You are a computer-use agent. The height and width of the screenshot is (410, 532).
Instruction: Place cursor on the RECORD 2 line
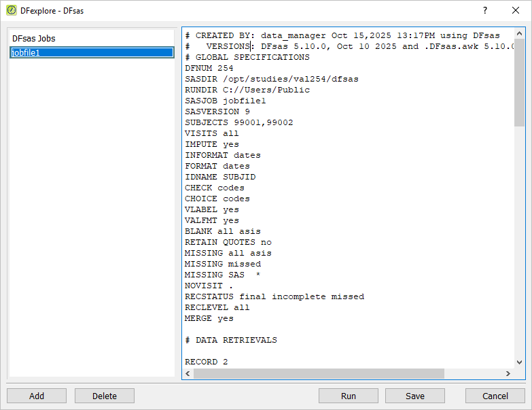coord(207,362)
